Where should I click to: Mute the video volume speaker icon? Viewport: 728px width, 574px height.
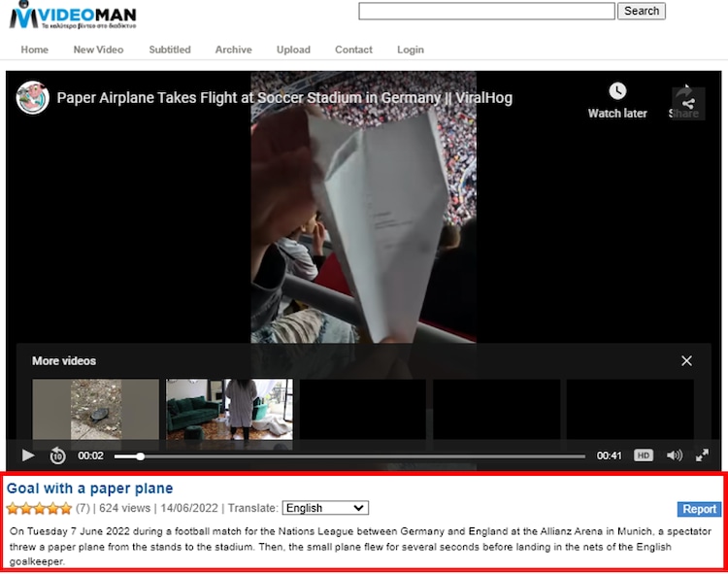[x=675, y=456]
